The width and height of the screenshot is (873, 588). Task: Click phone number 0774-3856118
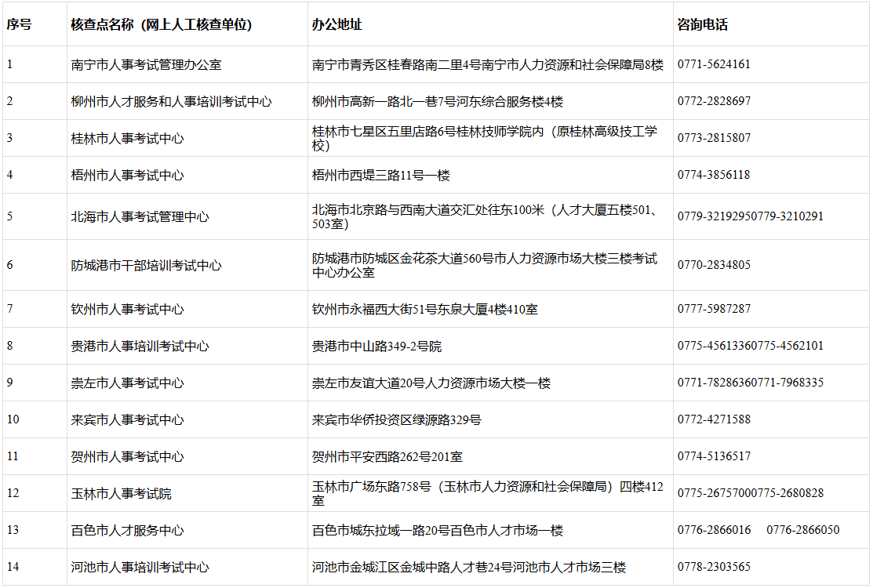(714, 175)
